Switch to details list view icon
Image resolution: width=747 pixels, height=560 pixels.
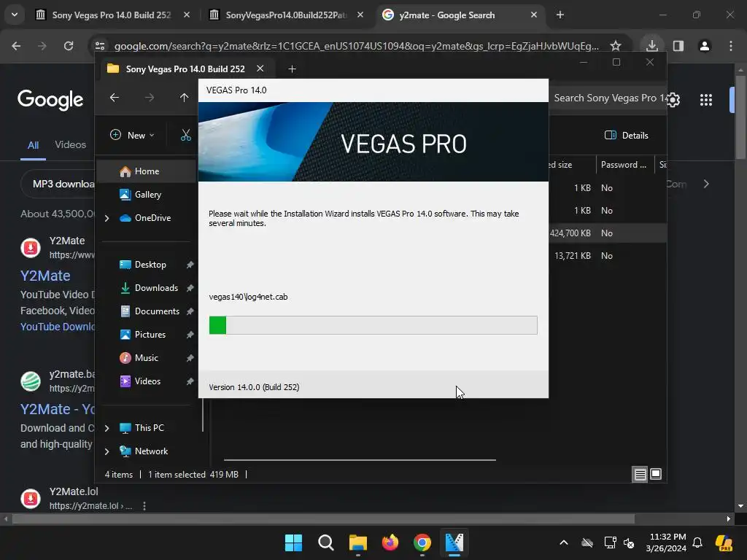640,474
